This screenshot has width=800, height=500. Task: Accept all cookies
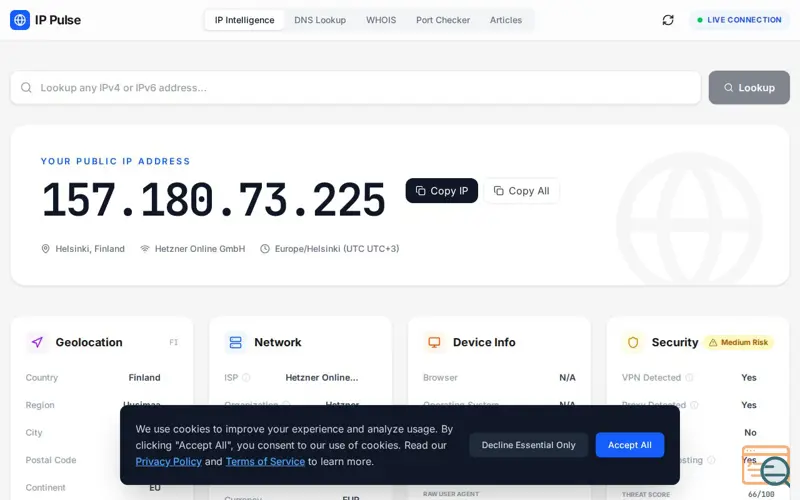coord(630,445)
